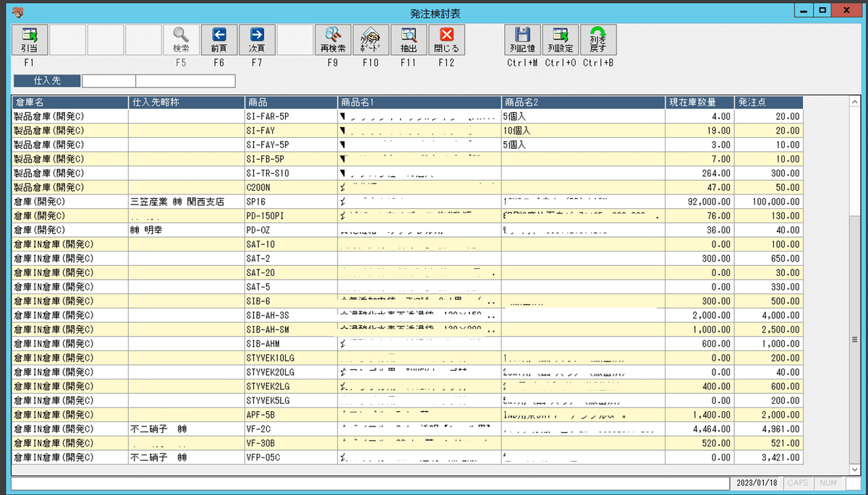Select the SIB-6 product cell
868x495 pixels.
tap(291, 301)
